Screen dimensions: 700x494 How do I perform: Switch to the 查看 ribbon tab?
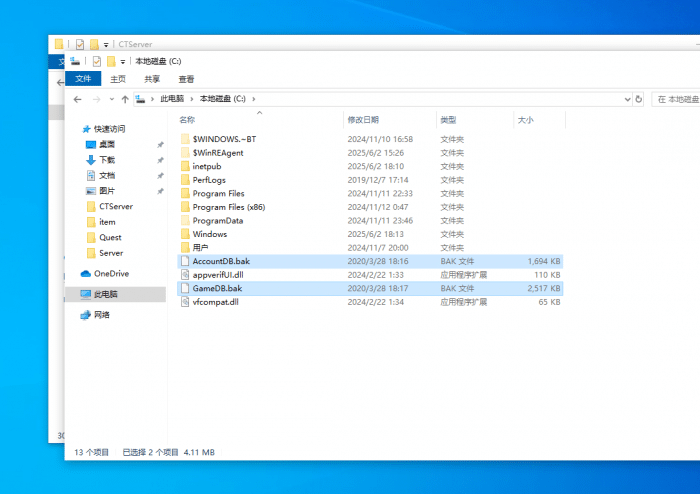[186, 79]
